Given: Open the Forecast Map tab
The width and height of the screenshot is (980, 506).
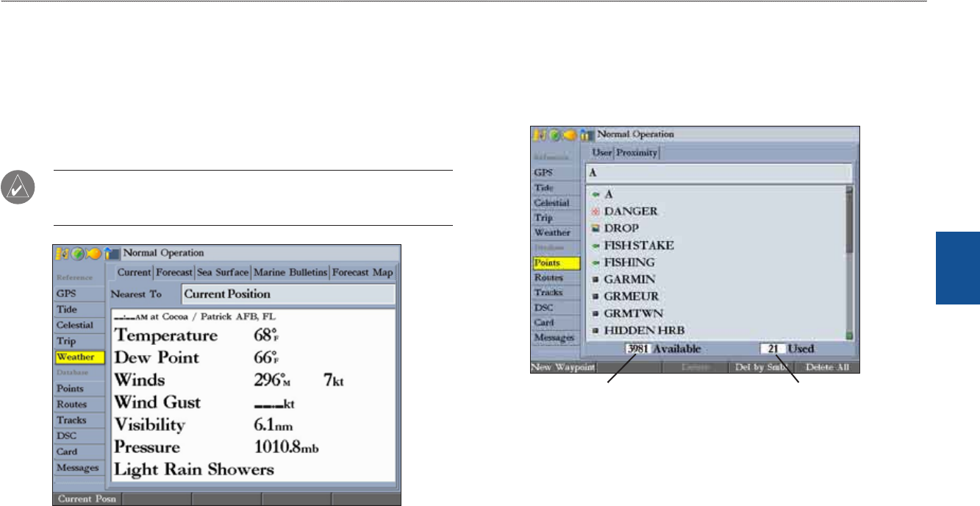Looking at the screenshot, I should [362, 273].
